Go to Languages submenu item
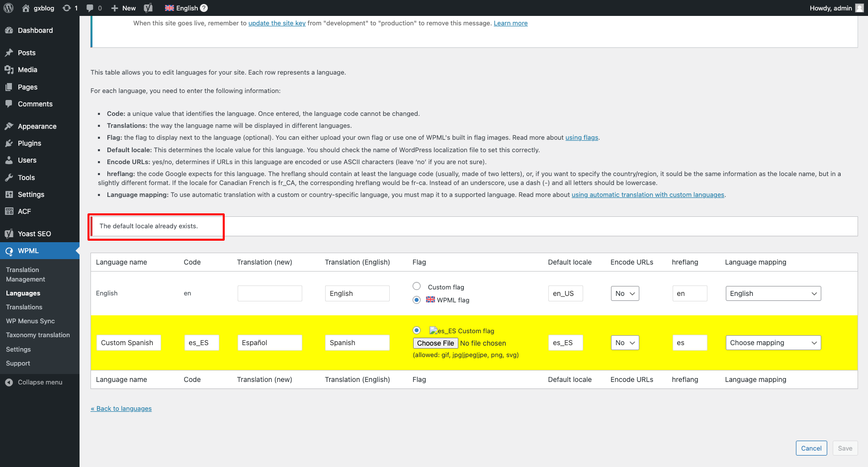The image size is (868, 467). (23, 293)
